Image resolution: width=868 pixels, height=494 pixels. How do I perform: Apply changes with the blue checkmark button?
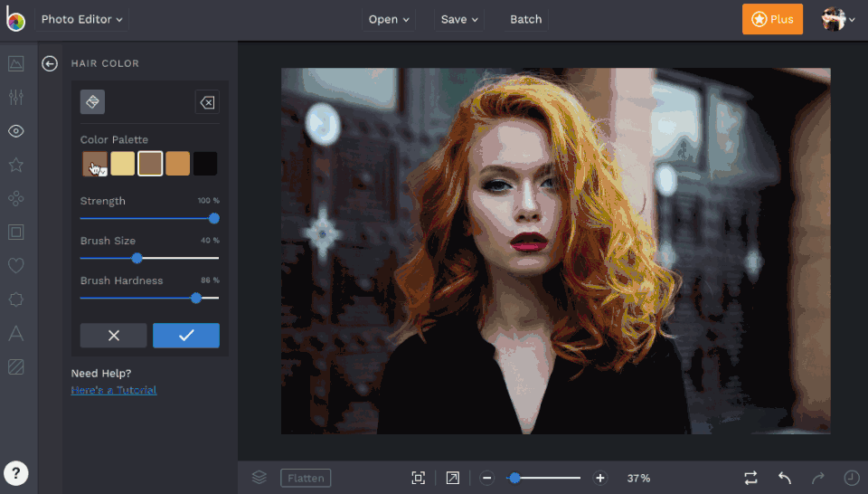click(x=186, y=335)
